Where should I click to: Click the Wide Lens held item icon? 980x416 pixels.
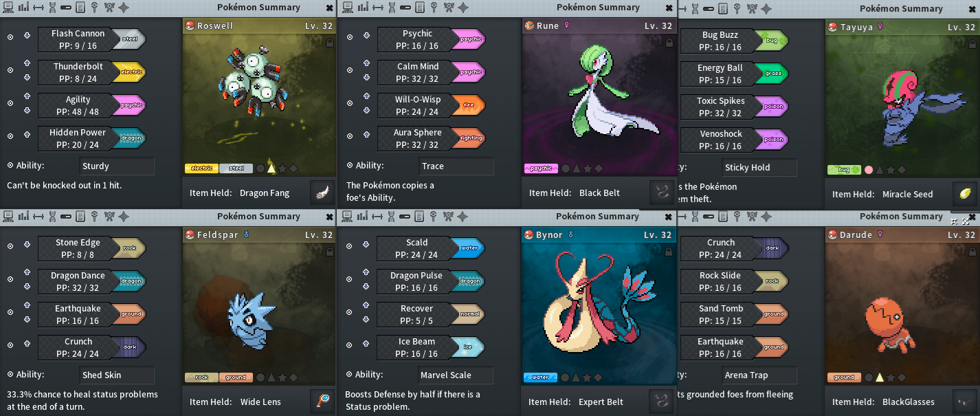(x=322, y=402)
